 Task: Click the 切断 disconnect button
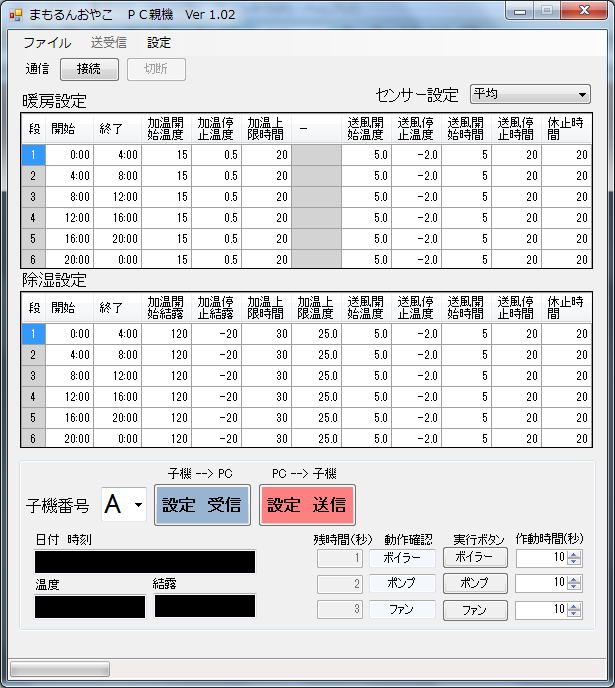(156, 69)
